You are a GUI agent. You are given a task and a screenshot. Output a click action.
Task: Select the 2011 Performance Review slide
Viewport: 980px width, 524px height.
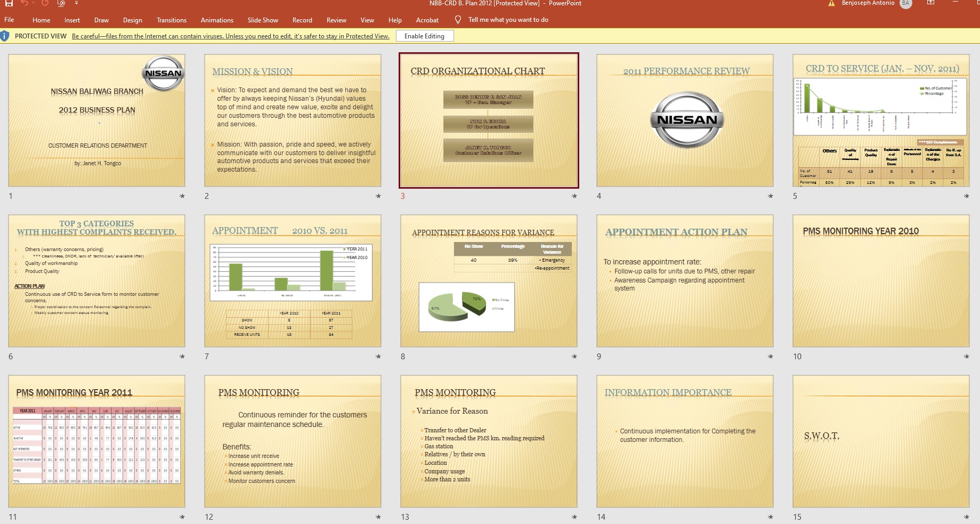click(x=685, y=120)
